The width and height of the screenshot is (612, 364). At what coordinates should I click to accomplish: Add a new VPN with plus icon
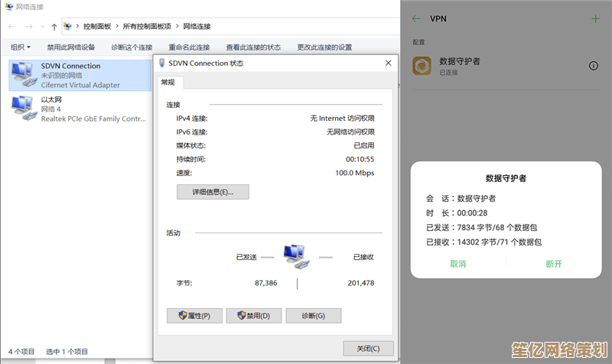tap(596, 18)
